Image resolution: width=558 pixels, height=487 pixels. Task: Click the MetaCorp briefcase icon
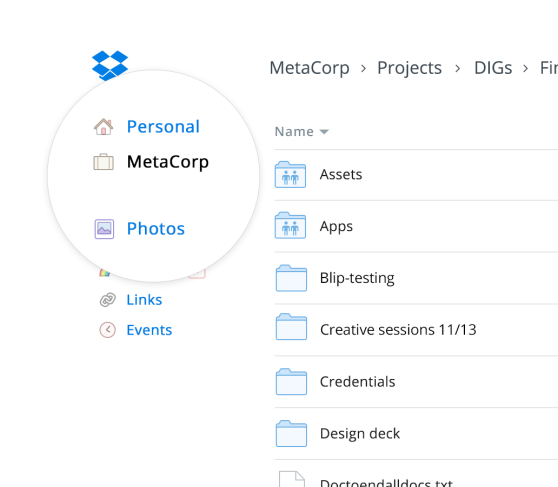[x=104, y=162]
